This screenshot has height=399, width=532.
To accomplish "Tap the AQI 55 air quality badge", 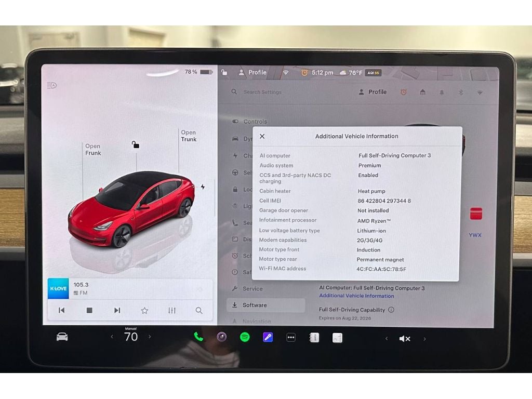I will (373, 73).
